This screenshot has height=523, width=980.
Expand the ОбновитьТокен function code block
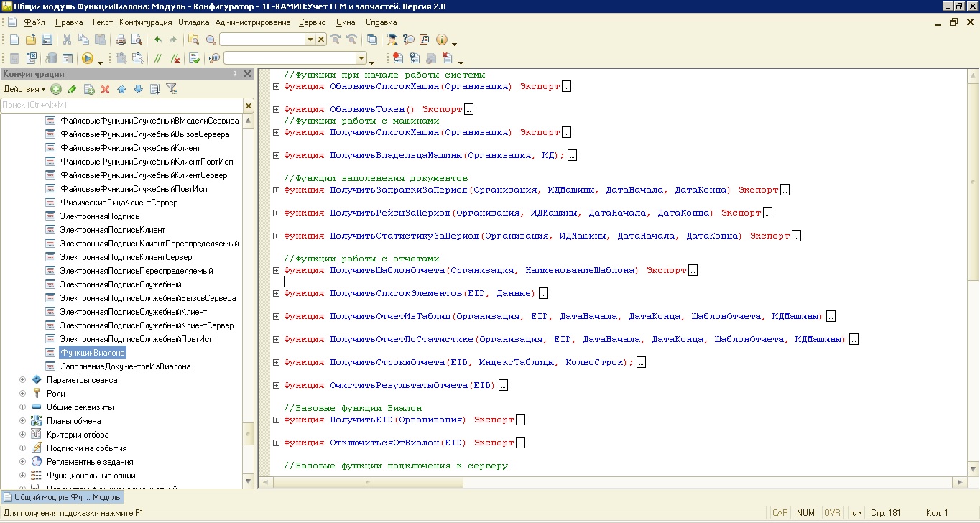tap(276, 109)
